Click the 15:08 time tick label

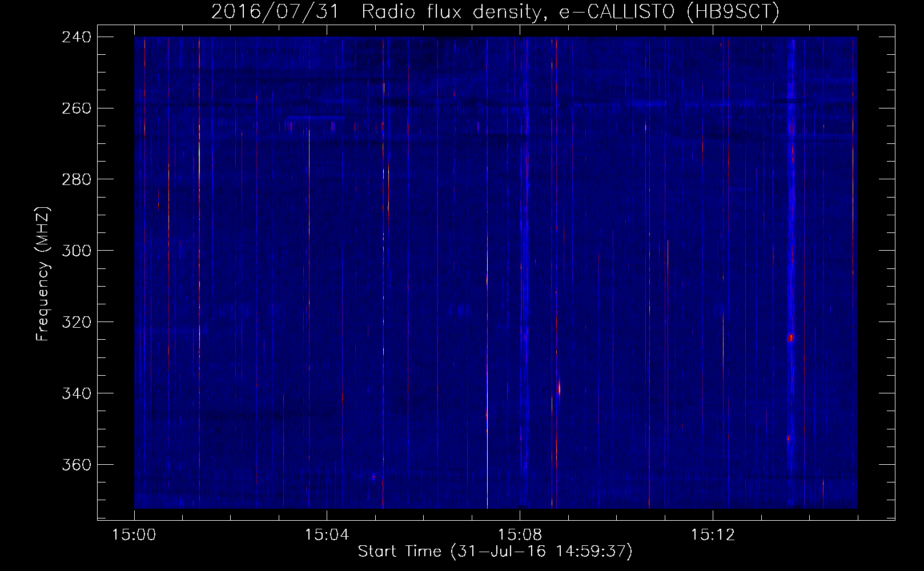click(x=520, y=535)
